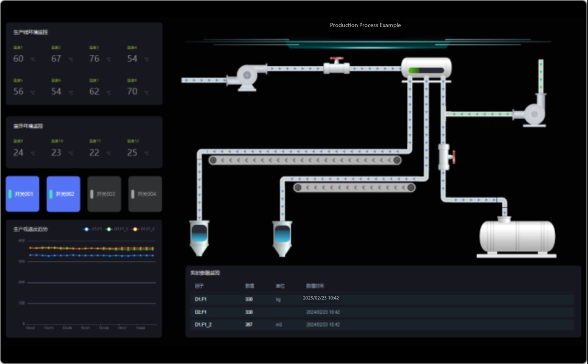Image resolution: width=588 pixels, height=364 pixels.
Task: Select temperature 2 reading 67
Action: point(56,59)
